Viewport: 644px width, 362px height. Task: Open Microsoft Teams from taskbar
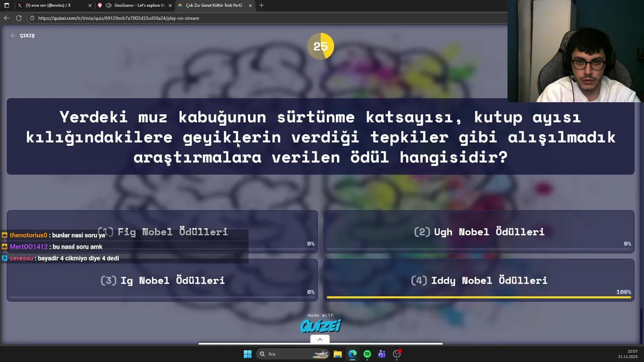382,354
